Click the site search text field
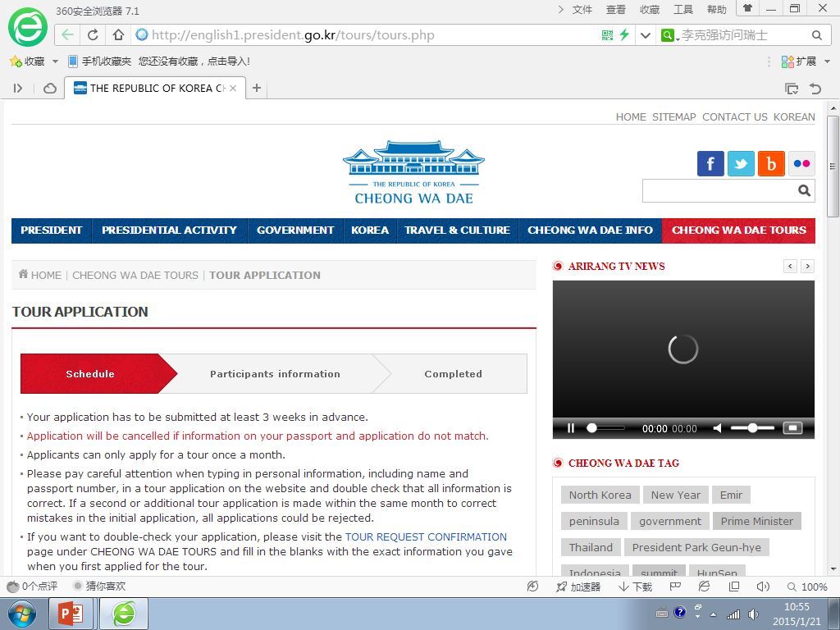The width and height of the screenshot is (840, 630). click(x=718, y=190)
